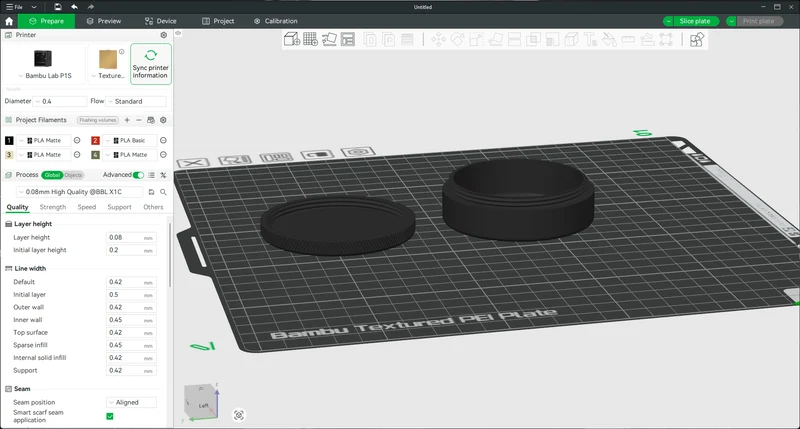Screen dimensions: 800x429
Task: Open the Flow Standard dropdown
Action: pos(136,101)
